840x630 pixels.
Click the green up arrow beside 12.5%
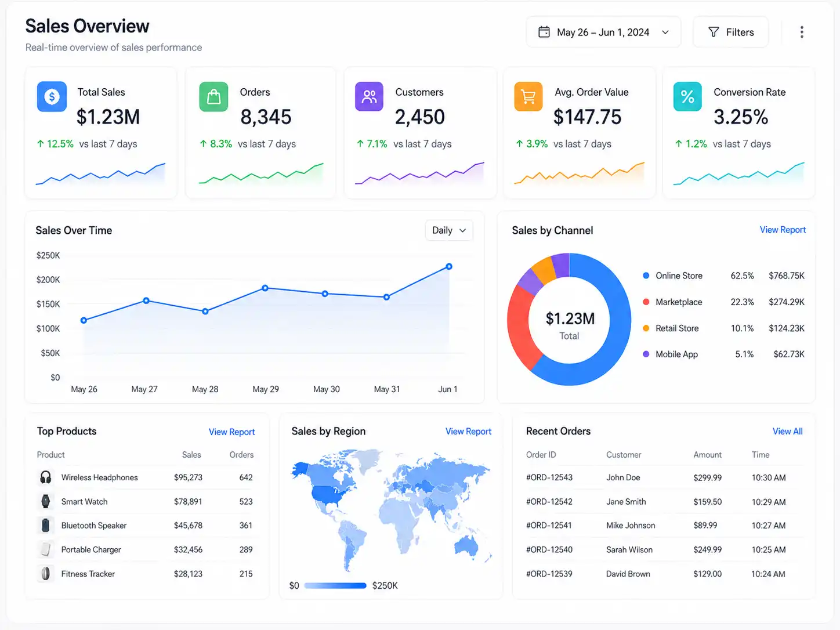click(x=40, y=143)
